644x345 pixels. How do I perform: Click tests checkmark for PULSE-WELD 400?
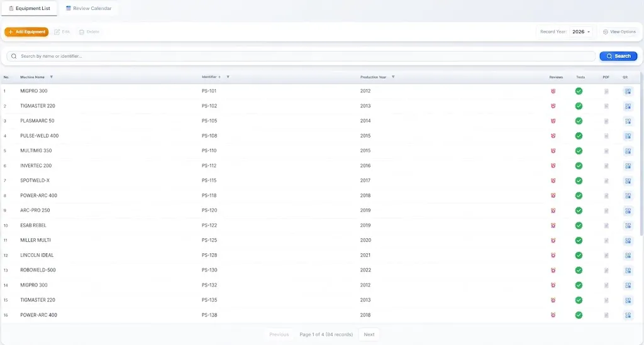pyautogui.click(x=579, y=136)
